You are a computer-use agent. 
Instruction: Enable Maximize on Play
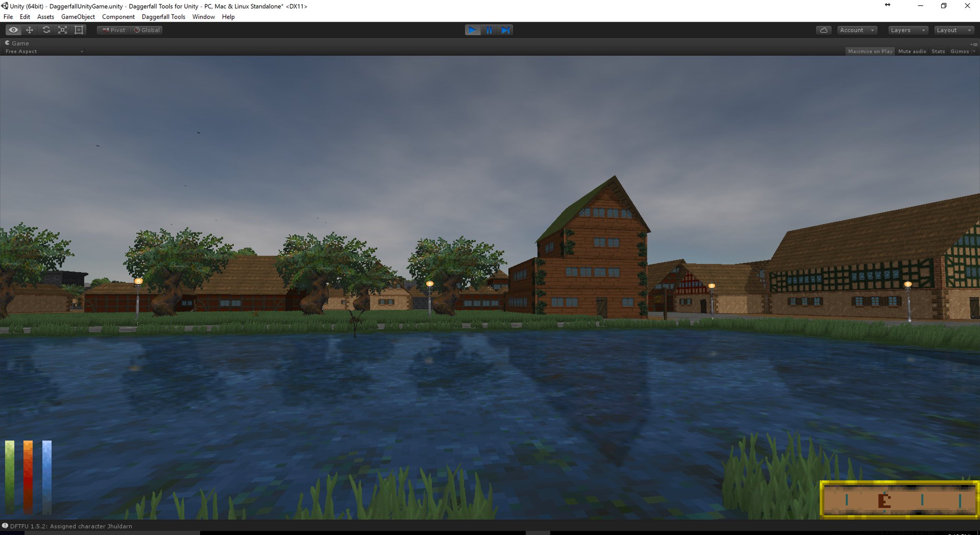pos(870,51)
